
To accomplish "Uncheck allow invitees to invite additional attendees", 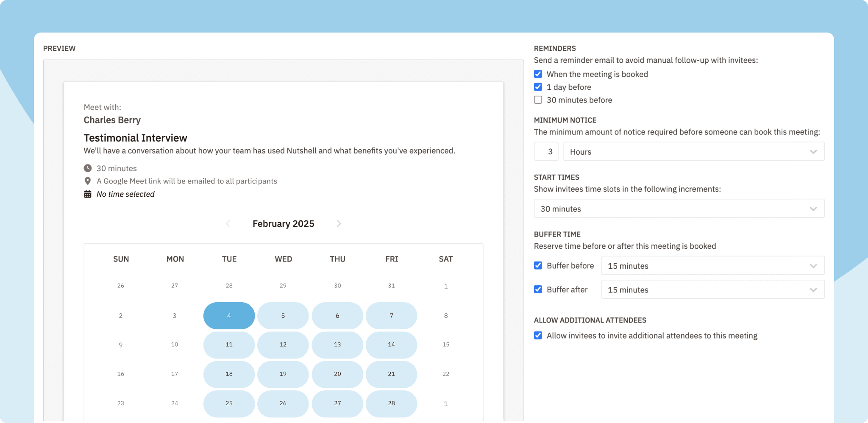I will (x=538, y=336).
